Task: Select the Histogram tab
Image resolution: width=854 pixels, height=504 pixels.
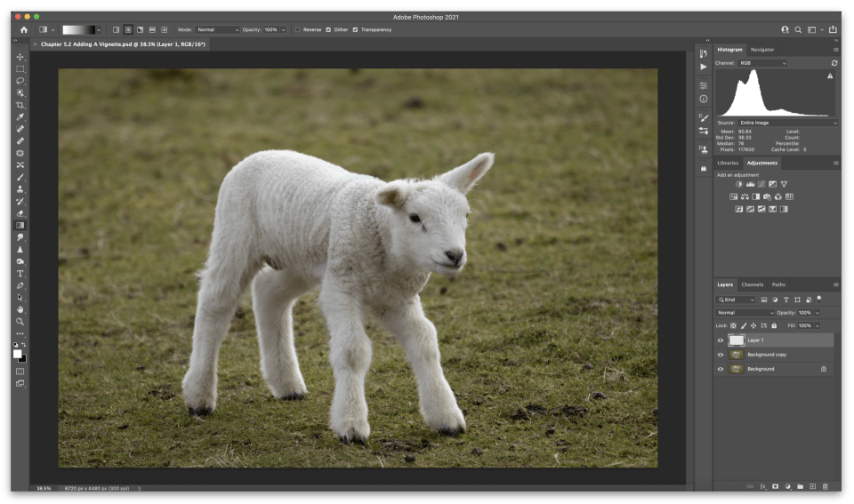Action: [x=729, y=50]
